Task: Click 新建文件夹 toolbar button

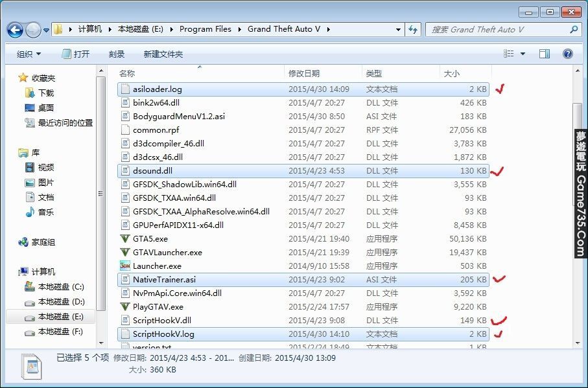Action: (x=163, y=54)
